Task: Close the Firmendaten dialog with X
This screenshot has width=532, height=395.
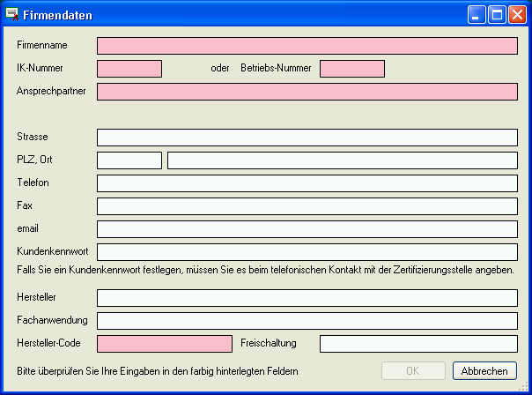Action: tap(517, 15)
